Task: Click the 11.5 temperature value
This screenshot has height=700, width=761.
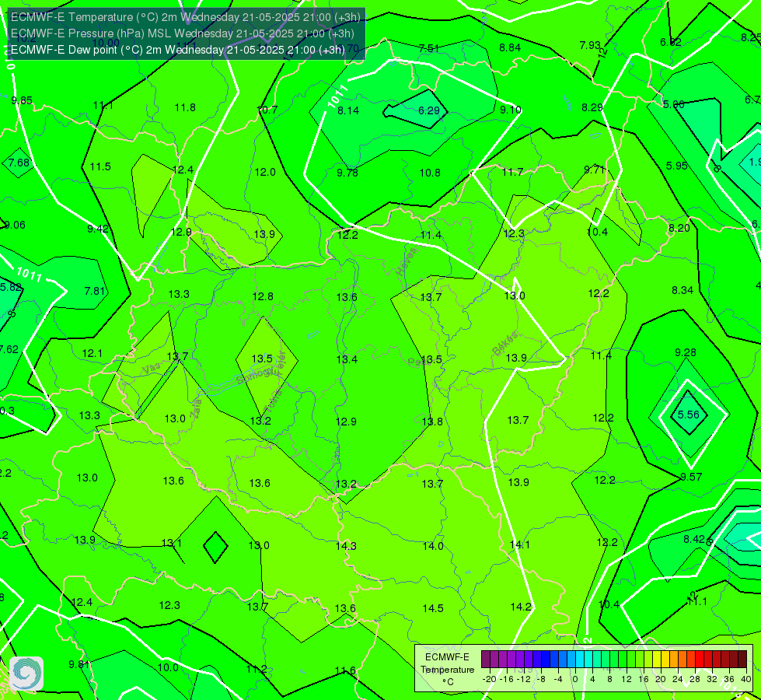Action: (100, 166)
